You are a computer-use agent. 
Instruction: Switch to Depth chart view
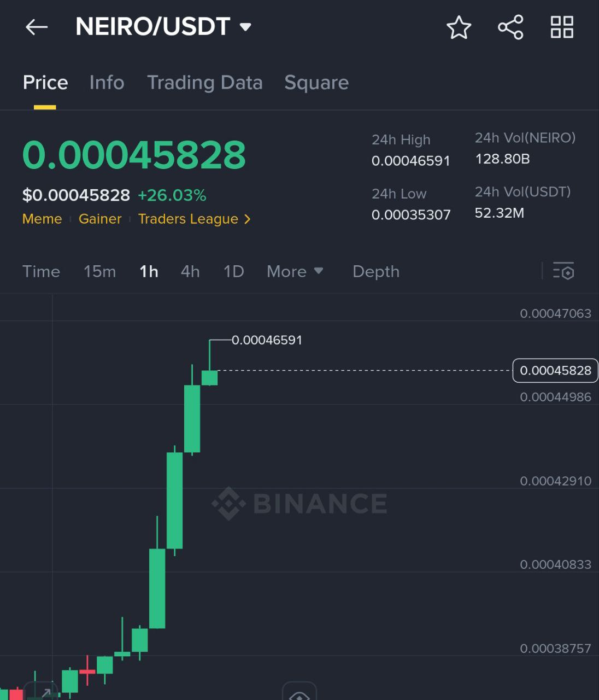[x=376, y=271]
